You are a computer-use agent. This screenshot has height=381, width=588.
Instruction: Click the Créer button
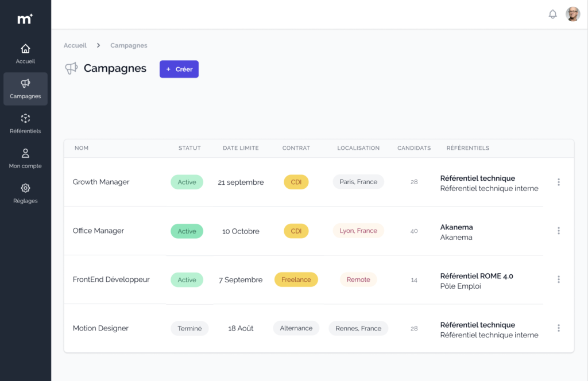179,69
